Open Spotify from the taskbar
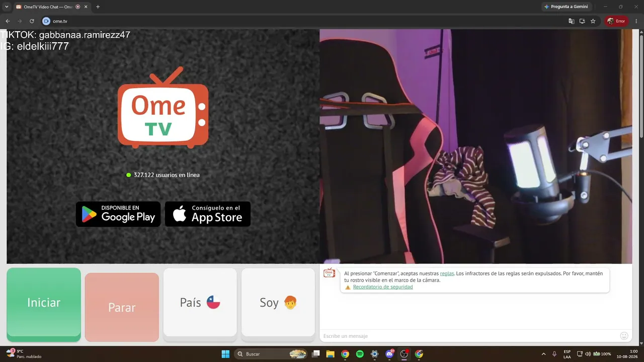 tap(360, 354)
